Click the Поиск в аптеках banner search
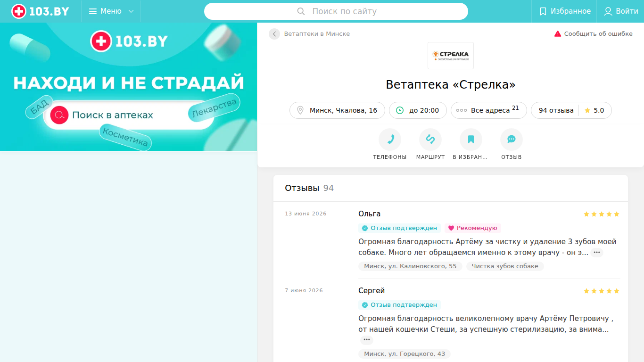644x362 pixels. [129, 115]
